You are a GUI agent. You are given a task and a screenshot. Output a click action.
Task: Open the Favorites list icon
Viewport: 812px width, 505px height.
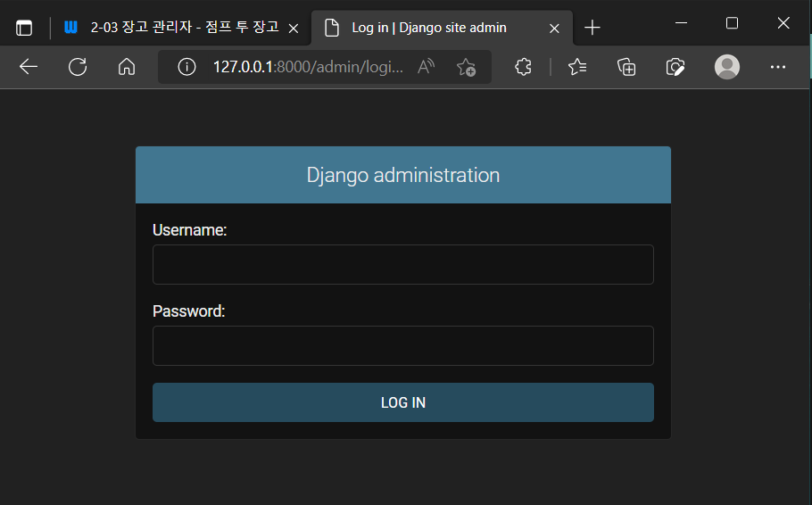[x=577, y=67]
